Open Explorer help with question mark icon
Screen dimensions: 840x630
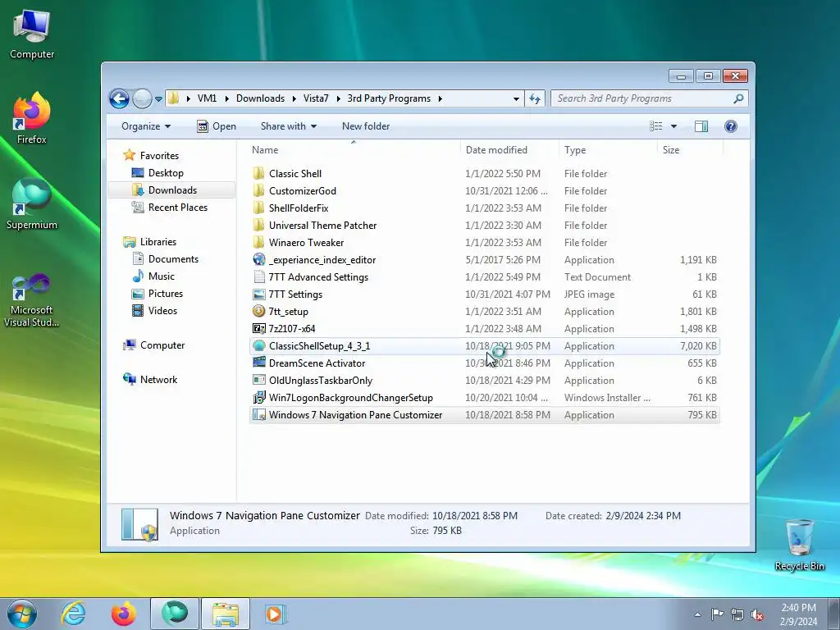click(x=730, y=126)
